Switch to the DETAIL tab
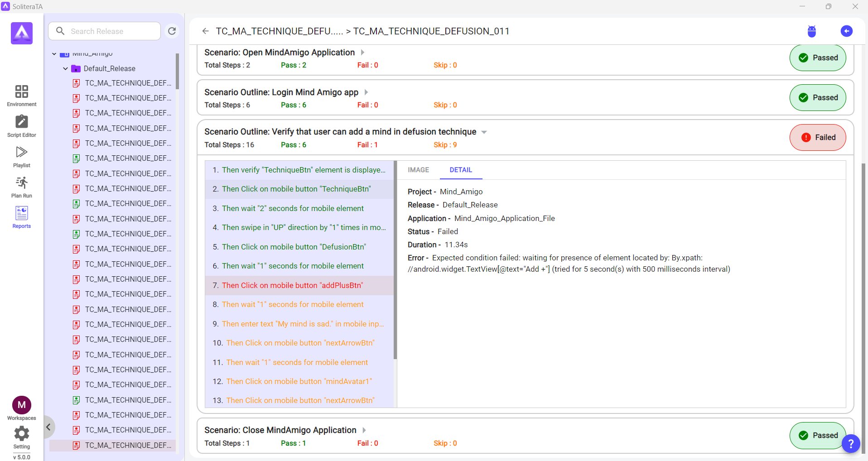 coord(461,170)
